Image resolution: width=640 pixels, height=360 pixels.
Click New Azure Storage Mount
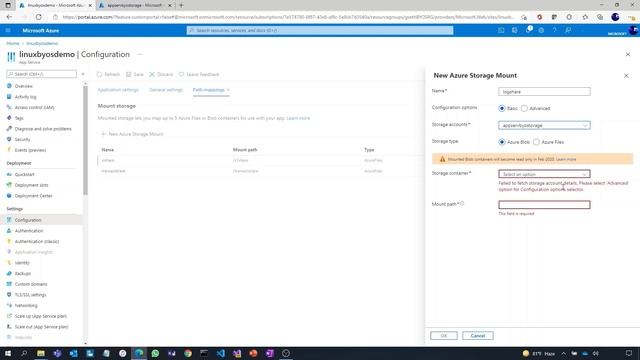coord(132,134)
